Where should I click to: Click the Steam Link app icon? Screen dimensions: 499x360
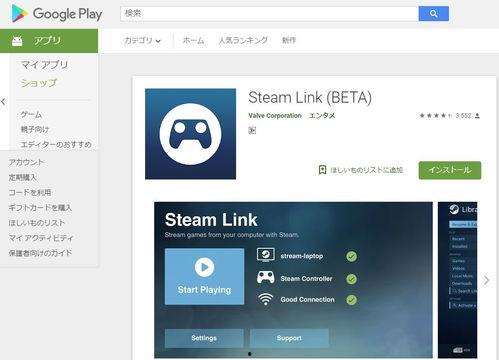click(x=190, y=134)
